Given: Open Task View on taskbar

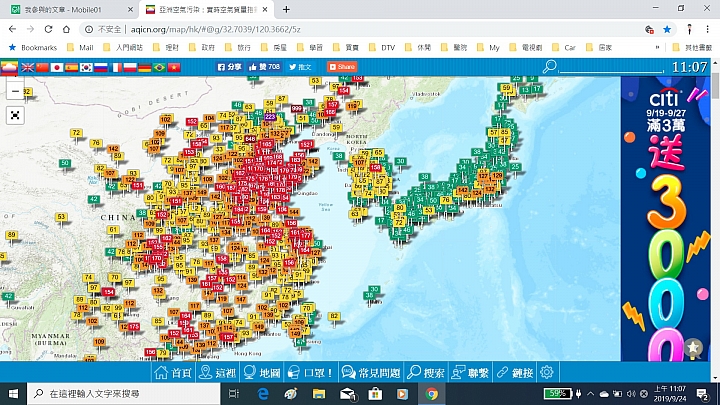Looking at the screenshot, I should (234, 394).
